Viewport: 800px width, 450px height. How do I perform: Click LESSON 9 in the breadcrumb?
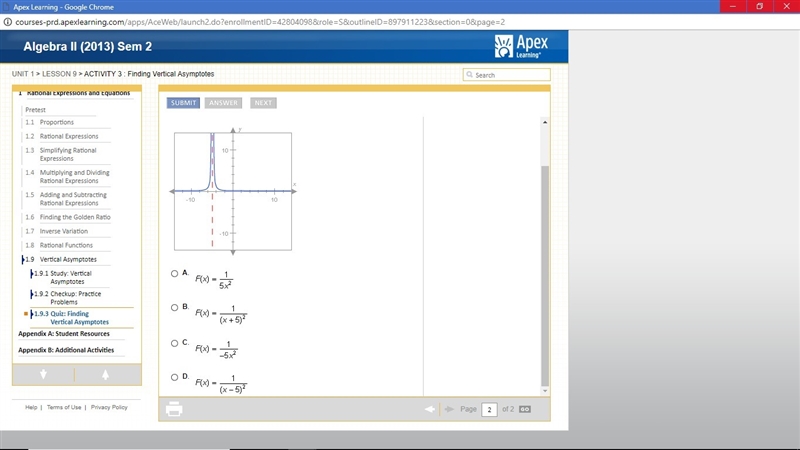(x=59, y=74)
